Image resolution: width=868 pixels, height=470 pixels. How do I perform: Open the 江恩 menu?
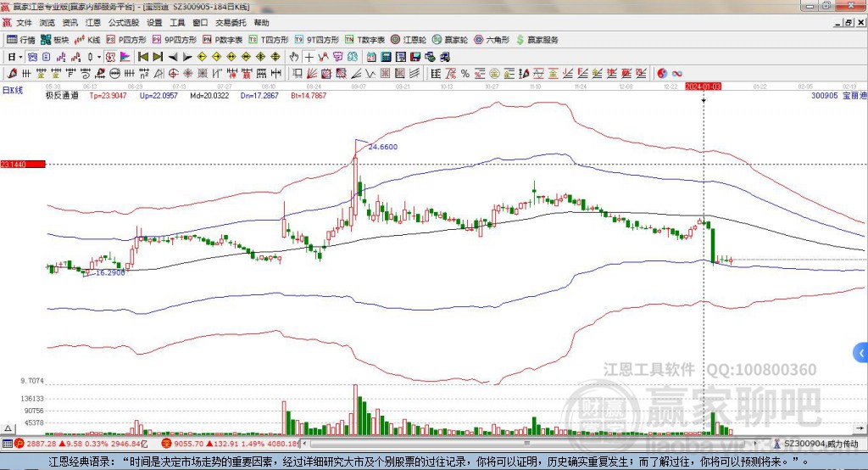click(x=93, y=23)
